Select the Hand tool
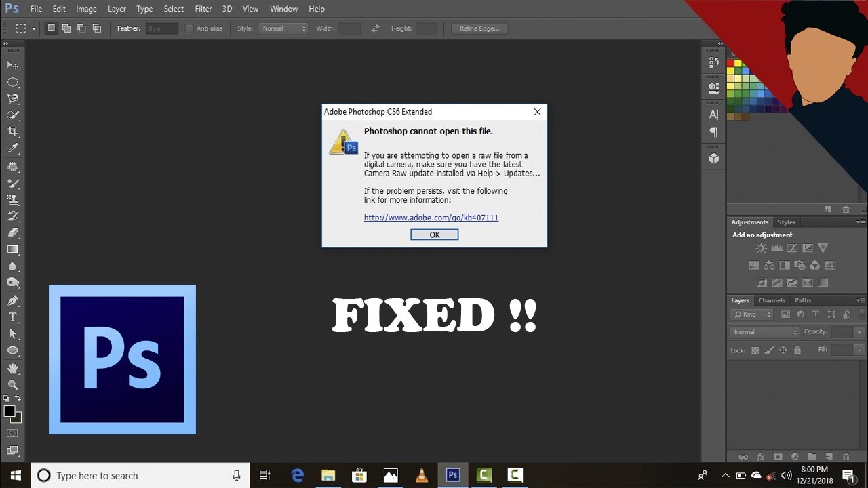The height and width of the screenshot is (488, 868). (12, 369)
